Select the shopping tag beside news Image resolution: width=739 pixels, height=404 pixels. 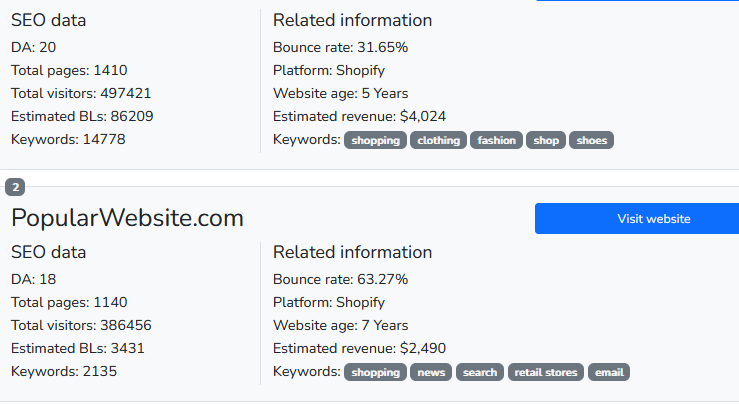point(375,373)
